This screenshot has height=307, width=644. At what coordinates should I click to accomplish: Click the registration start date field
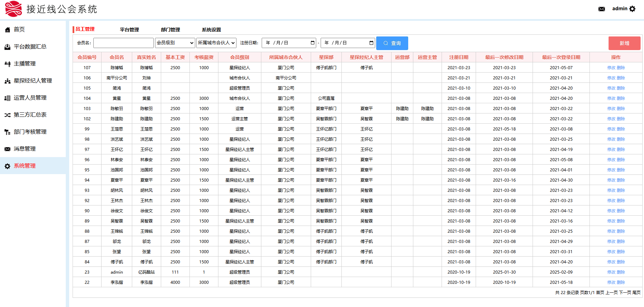[289, 43]
